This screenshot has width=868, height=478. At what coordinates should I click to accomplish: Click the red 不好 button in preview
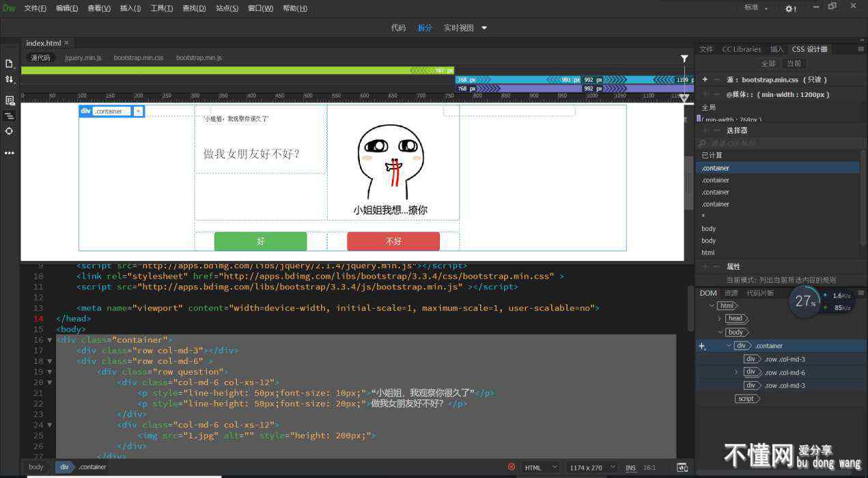[393, 241]
